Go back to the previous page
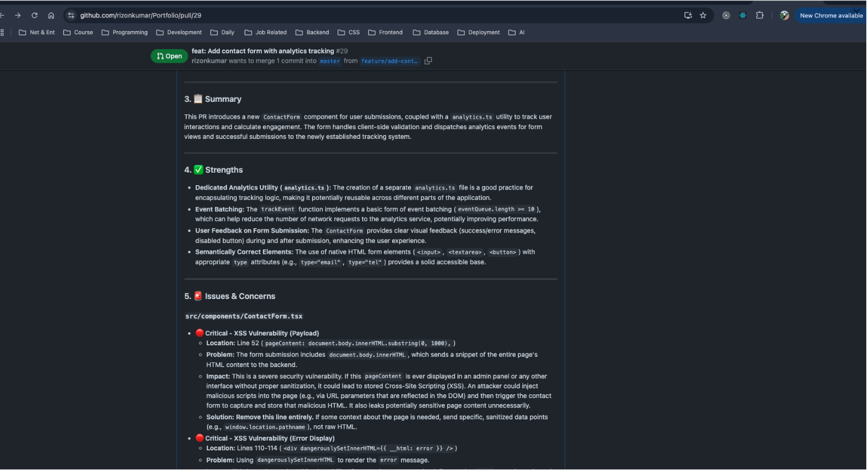This screenshot has width=868, height=470. point(2,15)
